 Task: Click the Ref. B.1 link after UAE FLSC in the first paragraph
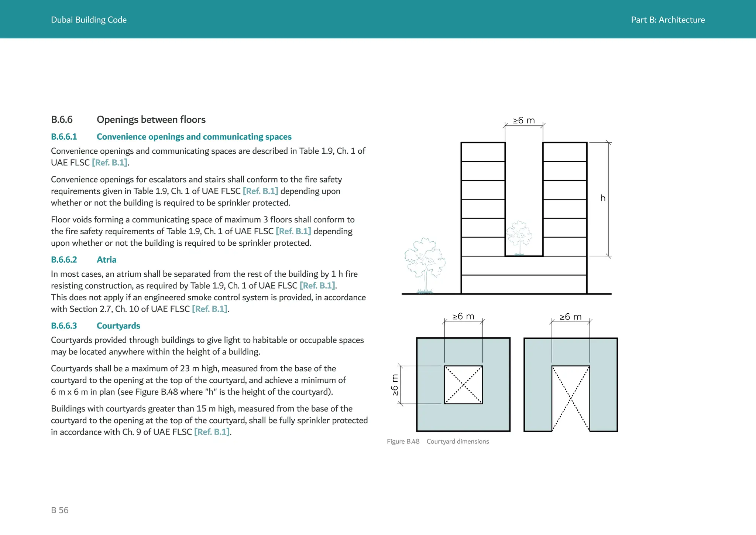[110, 163]
